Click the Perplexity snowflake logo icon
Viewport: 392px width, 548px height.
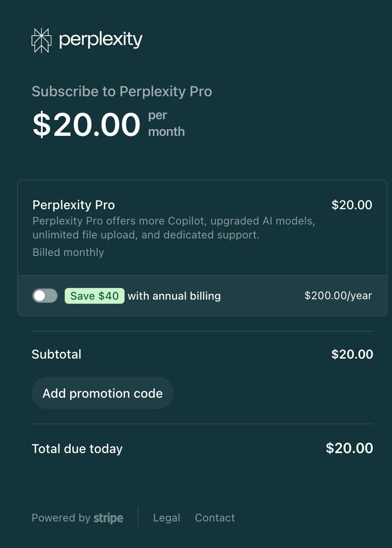[x=41, y=40]
